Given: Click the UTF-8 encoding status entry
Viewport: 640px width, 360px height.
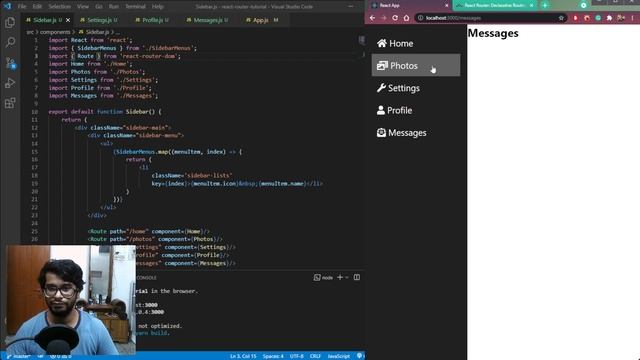Looking at the screenshot, I should (296, 356).
